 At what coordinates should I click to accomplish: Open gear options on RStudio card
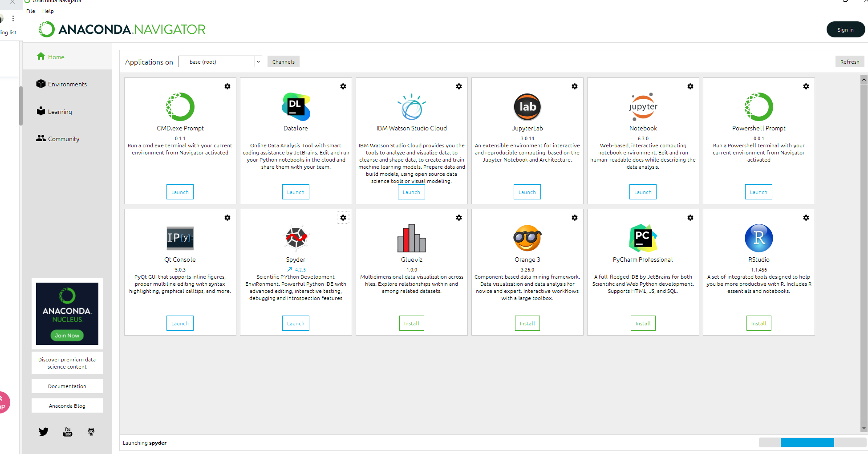[x=806, y=218]
